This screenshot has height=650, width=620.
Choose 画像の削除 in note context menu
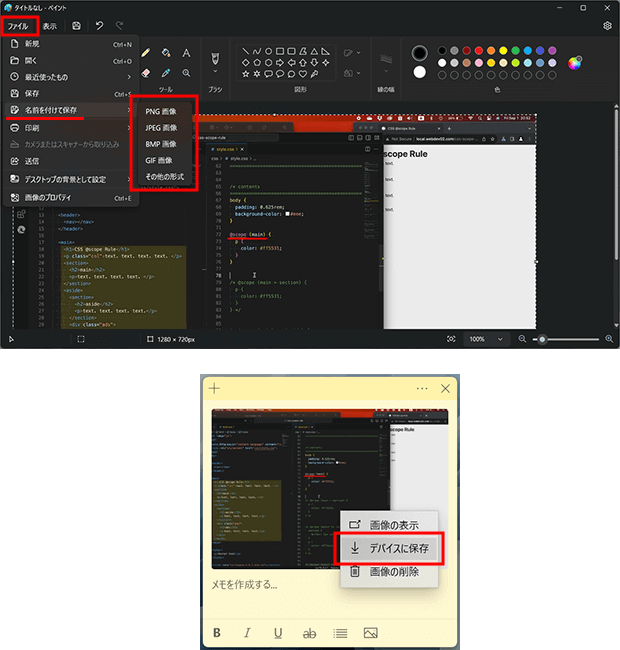(x=389, y=572)
